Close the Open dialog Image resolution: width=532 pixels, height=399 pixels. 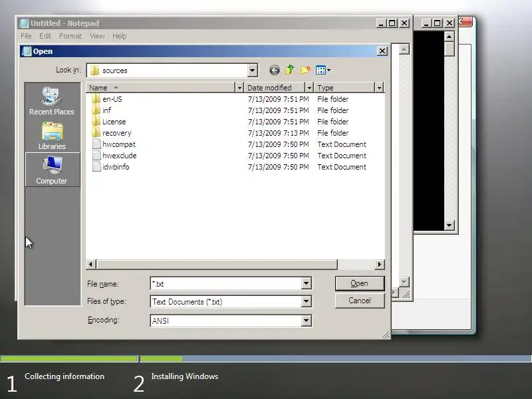[x=382, y=51]
